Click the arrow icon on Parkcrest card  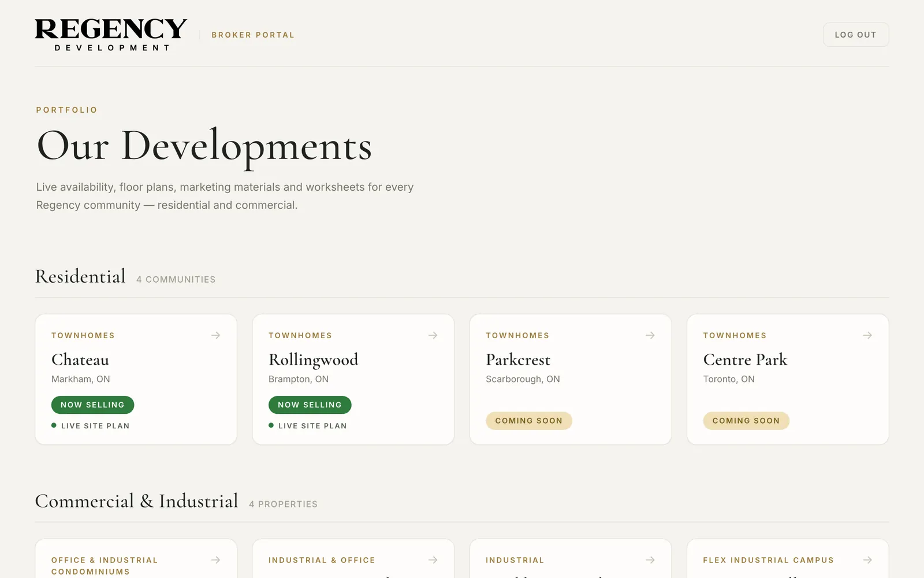pyautogui.click(x=650, y=335)
